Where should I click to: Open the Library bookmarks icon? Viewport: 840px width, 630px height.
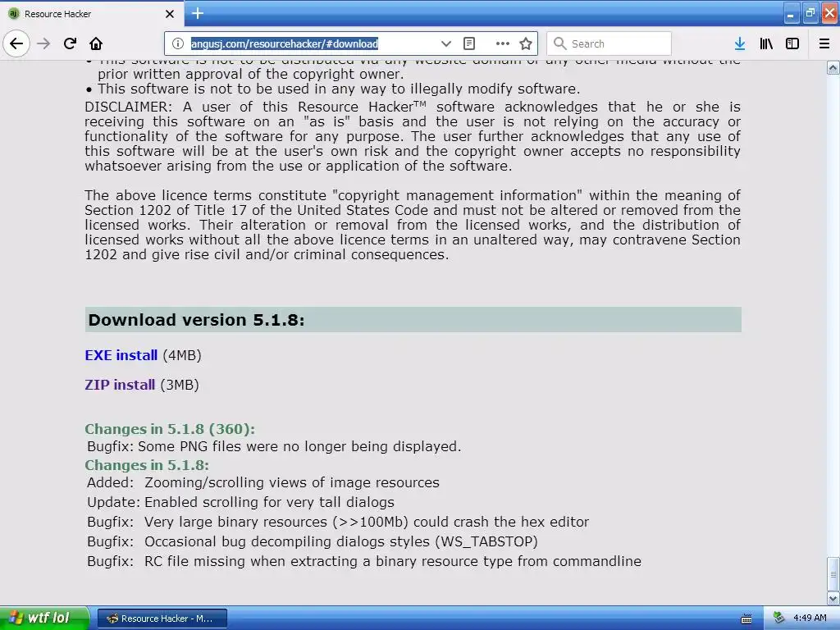point(766,43)
